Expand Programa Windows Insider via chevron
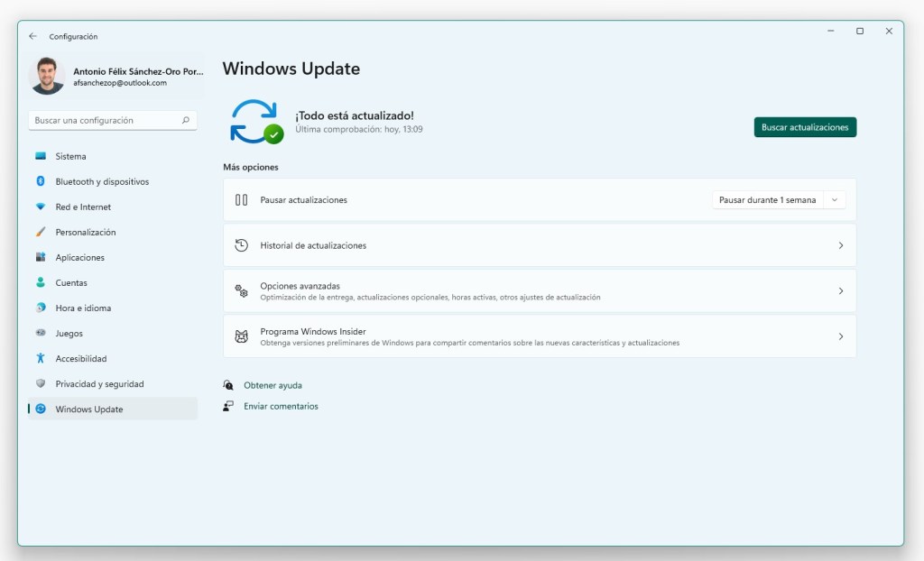Viewport: 924px width, 561px height. tap(840, 336)
